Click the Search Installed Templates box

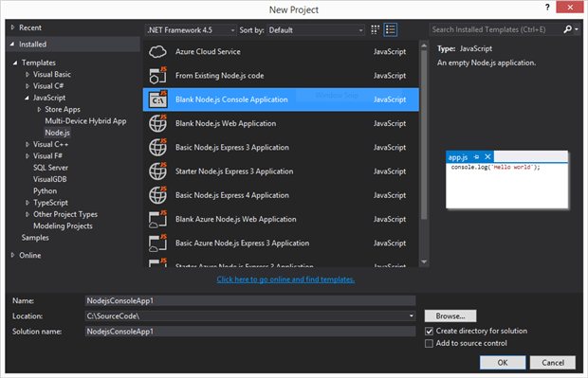[495, 29]
